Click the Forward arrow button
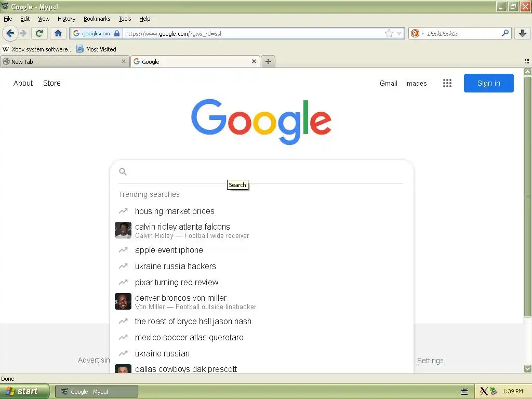532x399 pixels. tap(23, 33)
